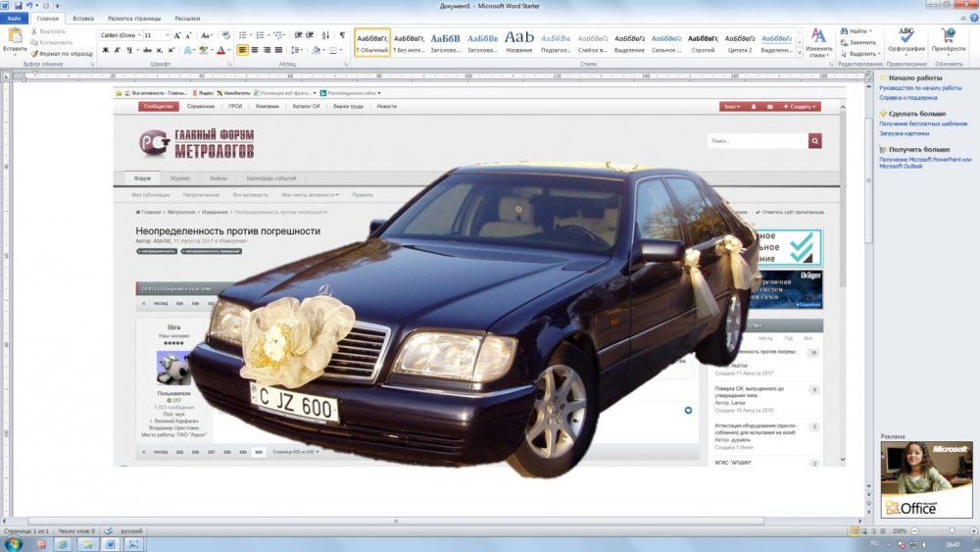Click the Clear Formatting icon
This screenshot has height=552, width=980.
tap(225, 35)
